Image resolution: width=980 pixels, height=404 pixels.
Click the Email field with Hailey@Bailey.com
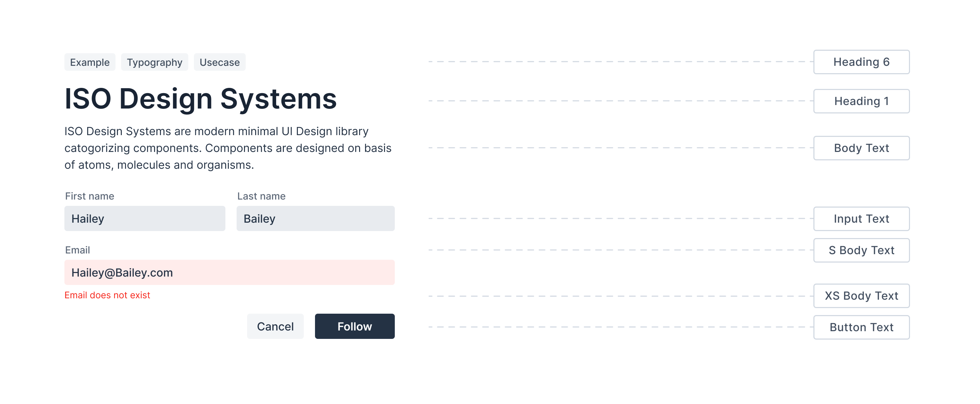click(229, 272)
